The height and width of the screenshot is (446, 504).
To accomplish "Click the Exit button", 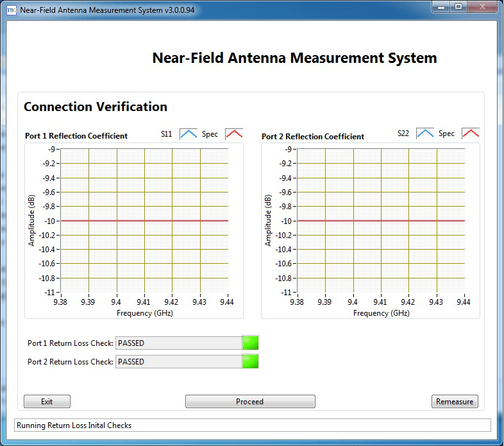I will click(47, 402).
